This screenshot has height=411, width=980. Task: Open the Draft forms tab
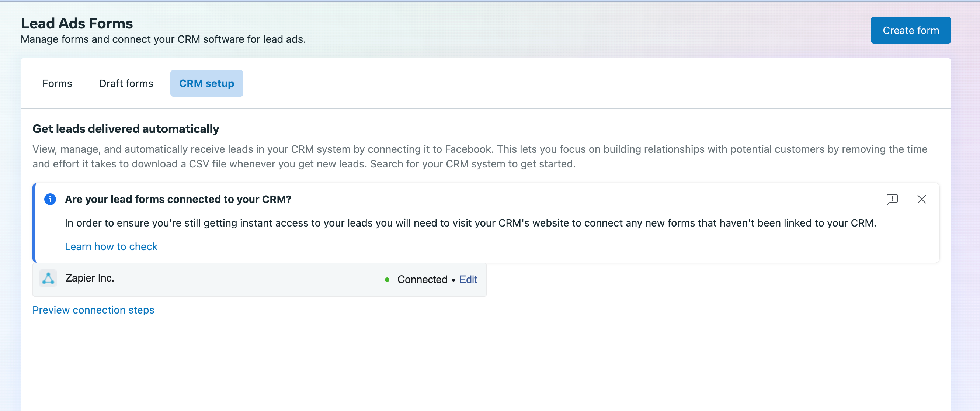pos(126,83)
